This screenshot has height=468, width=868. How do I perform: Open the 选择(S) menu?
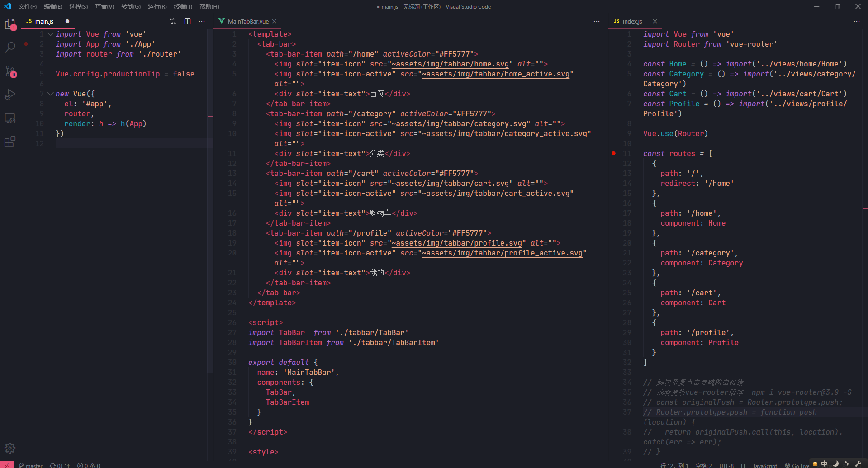tap(79, 6)
